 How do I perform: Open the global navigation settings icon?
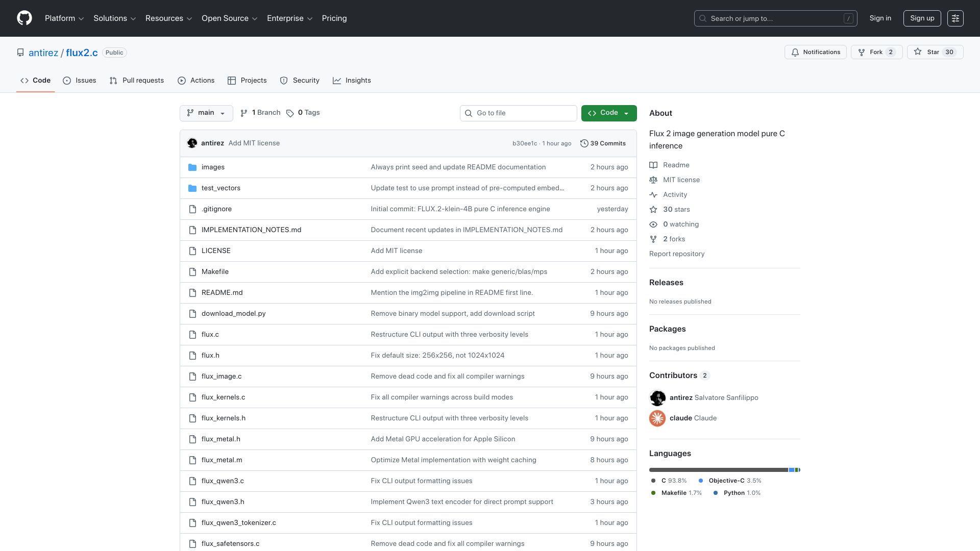pos(955,18)
